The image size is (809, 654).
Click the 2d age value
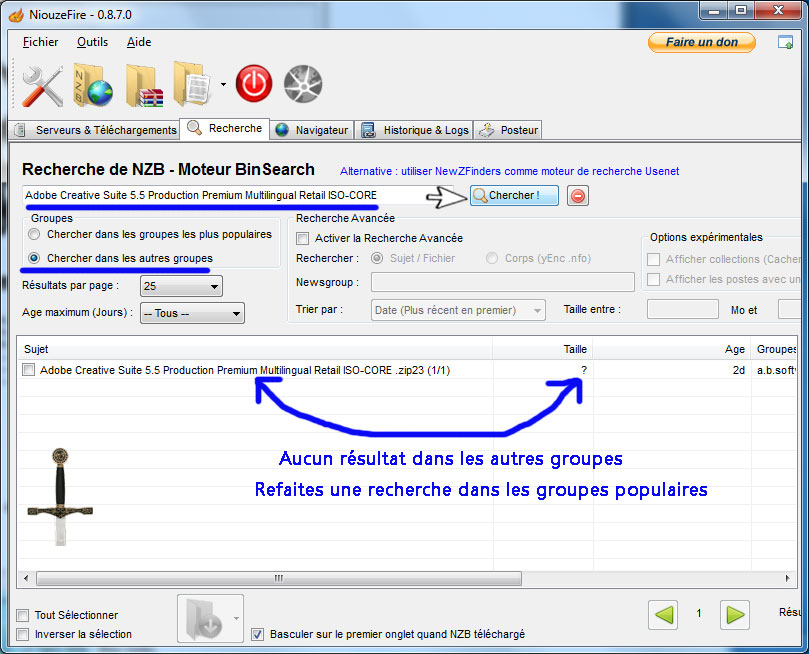coord(739,370)
